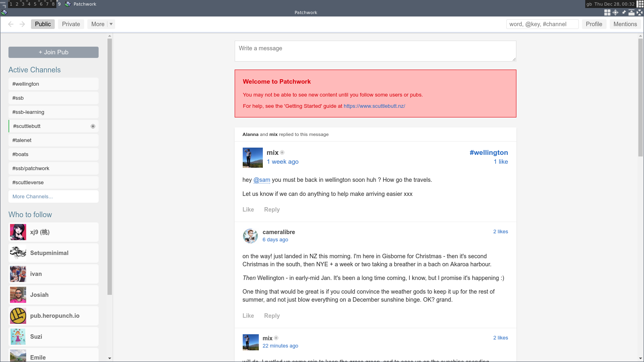The width and height of the screenshot is (644, 362).
Task: Focus the word, @key, #channel search field
Action: [x=543, y=24]
